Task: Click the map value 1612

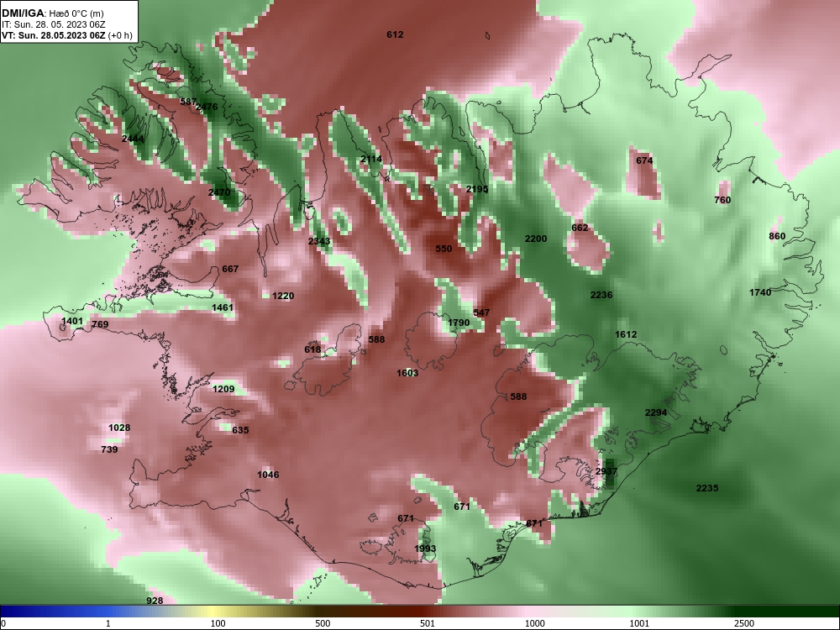Action: (626, 335)
